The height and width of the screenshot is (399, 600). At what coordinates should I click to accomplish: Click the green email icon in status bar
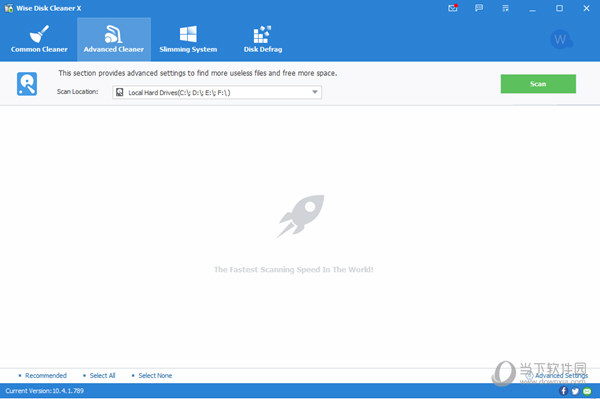click(x=587, y=391)
